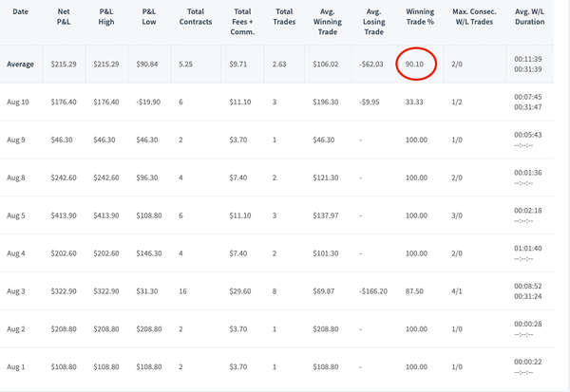570x392 pixels.
Task: Click Aug 3 winning percentage 87.50
Action: (414, 291)
